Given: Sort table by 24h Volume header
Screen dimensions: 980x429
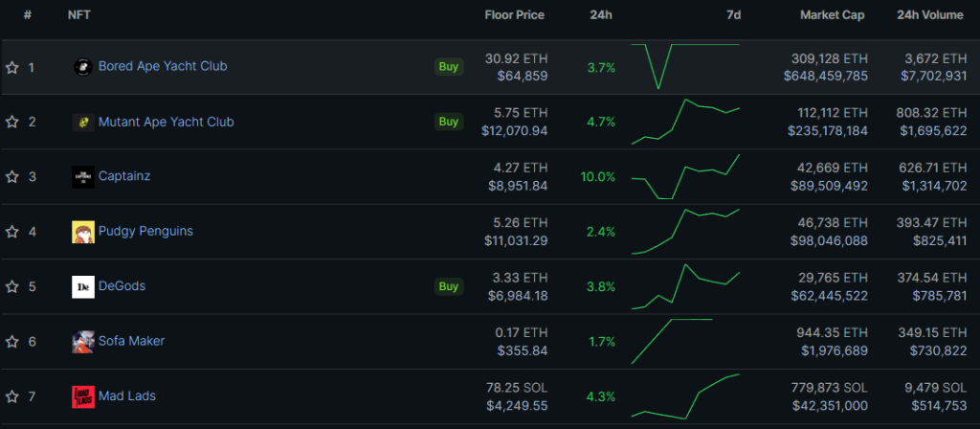Looking at the screenshot, I should tap(931, 15).
